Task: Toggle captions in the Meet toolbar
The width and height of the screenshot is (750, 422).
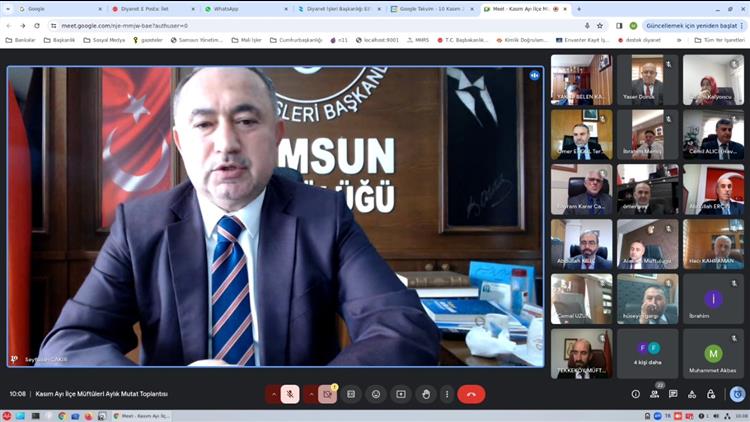Action: point(351,394)
